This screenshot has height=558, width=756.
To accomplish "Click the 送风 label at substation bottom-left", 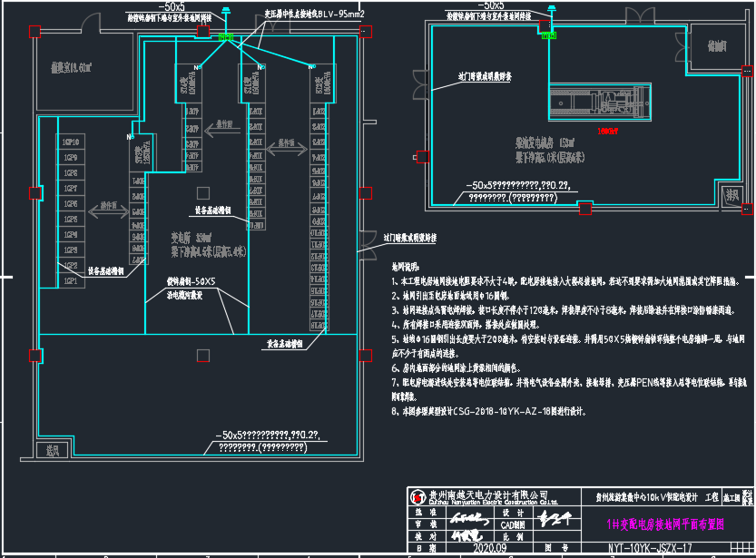I will click(x=53, y=450).
